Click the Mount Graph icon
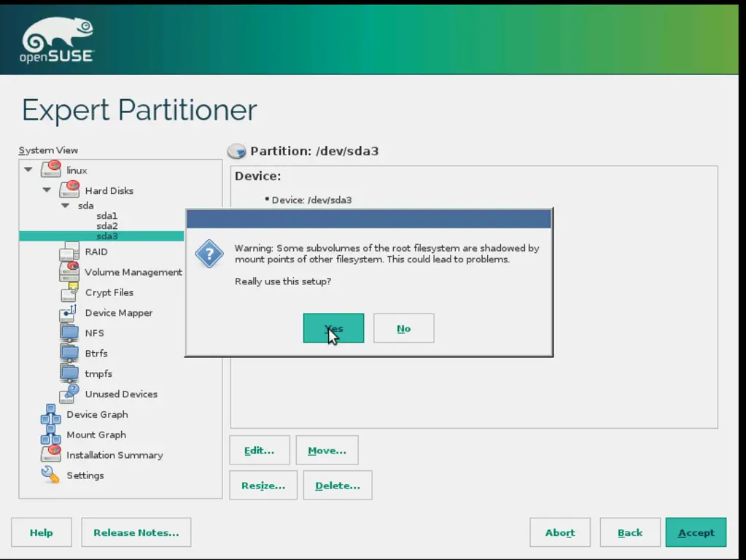746x560 pixels. click(50, 435)
